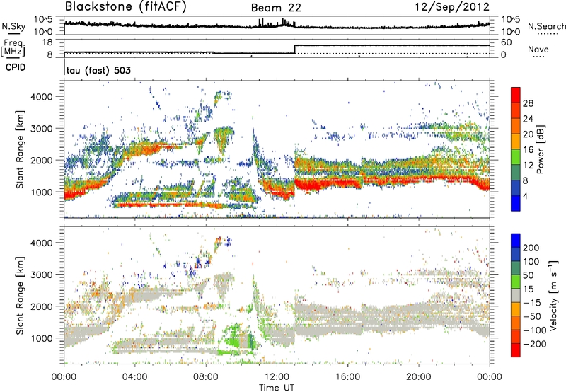Image resolution: width=566 pixels, height=392 pixels.
Task: Click the date "12/Sep/2012"
Action: pos(452,7)
